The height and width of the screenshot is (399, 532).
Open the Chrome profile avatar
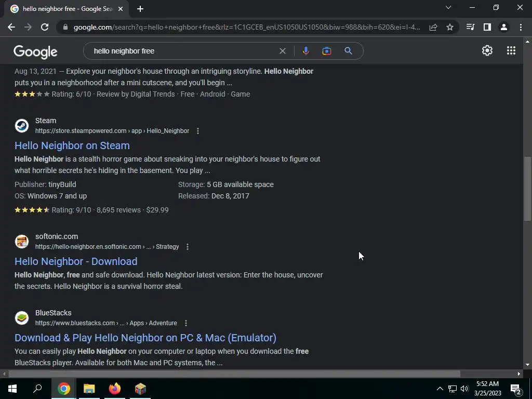pos(504,27)
